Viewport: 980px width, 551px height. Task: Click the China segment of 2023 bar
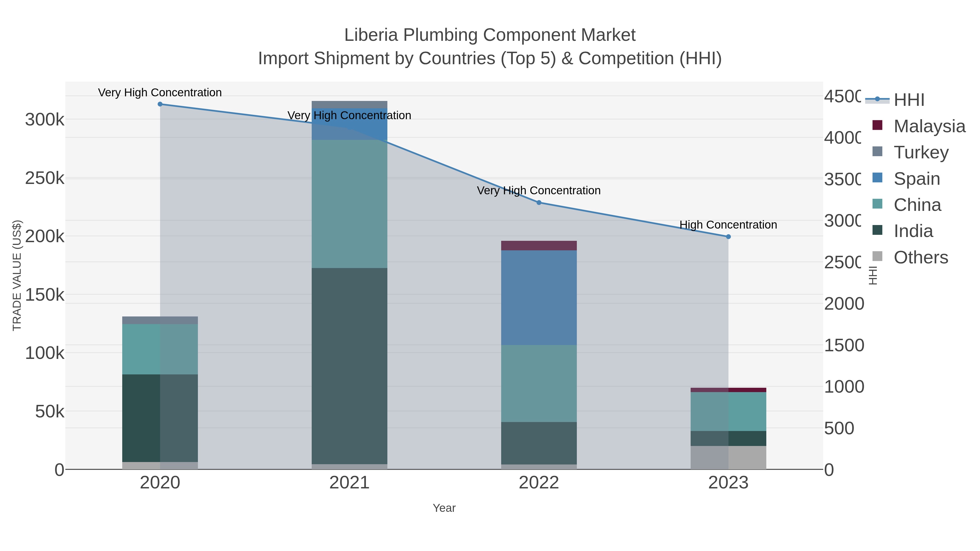click(728, 411)
